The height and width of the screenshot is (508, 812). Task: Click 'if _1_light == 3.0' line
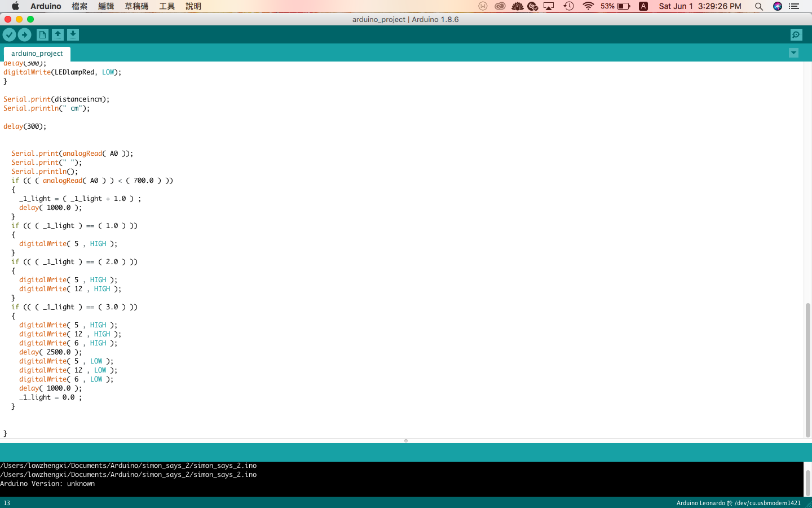click(74, 307)
